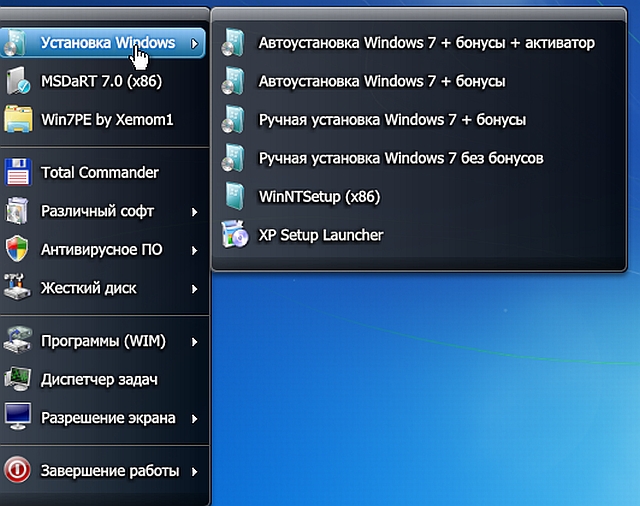Click the Win7PE by Xemom1 folder icon
The width and height of the screenshot is (640, 506).
(18, 119)
